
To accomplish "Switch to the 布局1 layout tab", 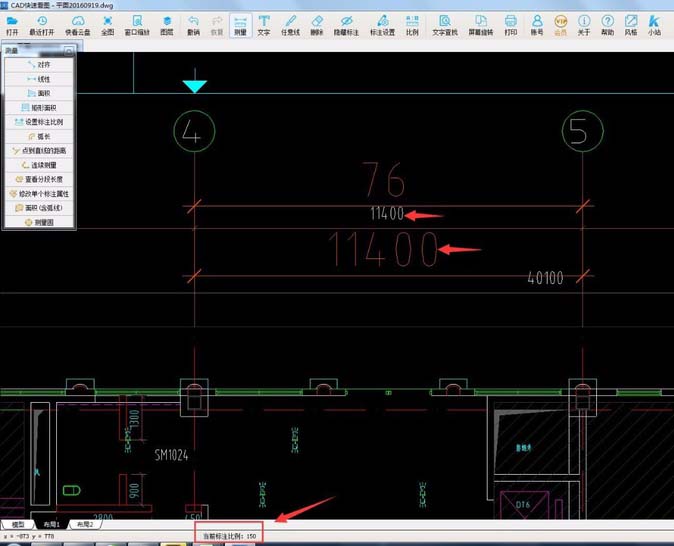I will 50,524.
